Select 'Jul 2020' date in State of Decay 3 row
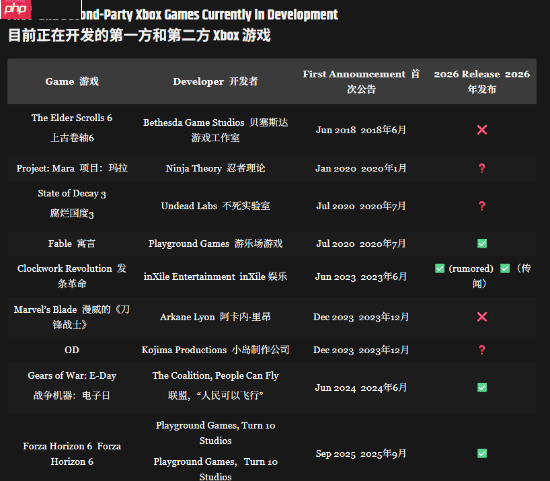This screenshot has height=481, width=550. click(x=335, y=206)
